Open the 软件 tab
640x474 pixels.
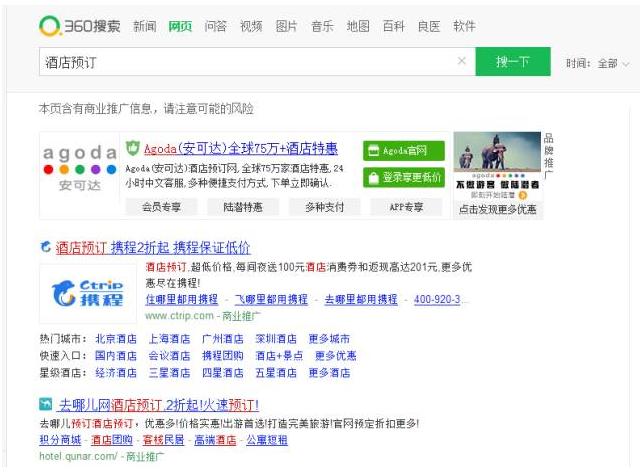[x=464, y=27]
